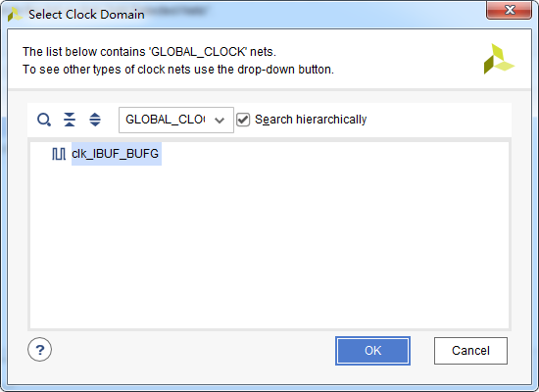Click the clock waveform icon beside clk_IBUF_BUFG

point(59,154)
